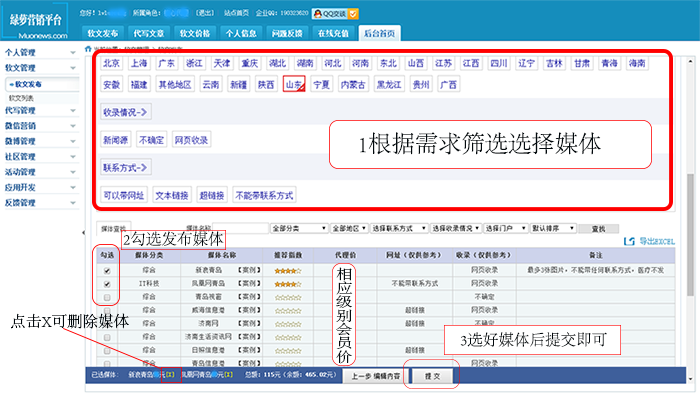Open the 站点首页 link
This screenshot has height=394, width=700.
coord(236,13)
